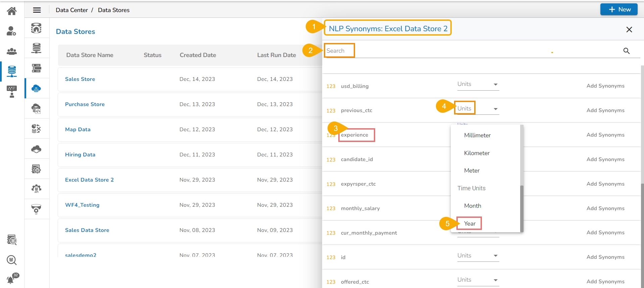
Task: Click Add Synonyms for experience field
Action: click(605, 135)
